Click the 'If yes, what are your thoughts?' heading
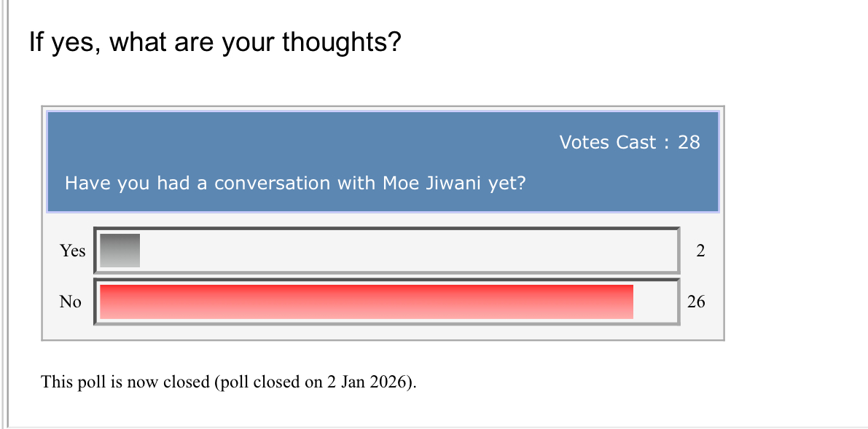 (215, 43)
